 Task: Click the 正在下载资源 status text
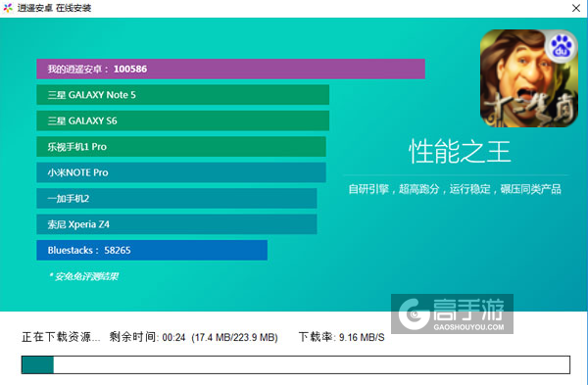(x=61, y=337)
